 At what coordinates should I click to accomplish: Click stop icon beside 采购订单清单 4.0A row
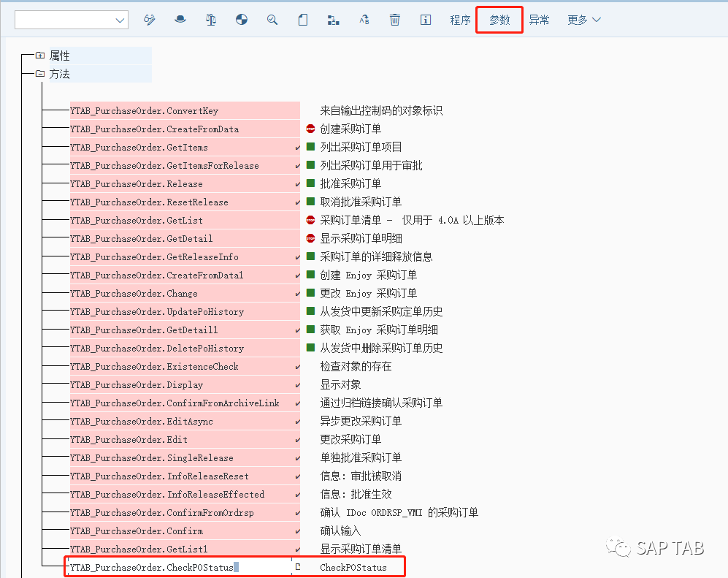[310, 220]
